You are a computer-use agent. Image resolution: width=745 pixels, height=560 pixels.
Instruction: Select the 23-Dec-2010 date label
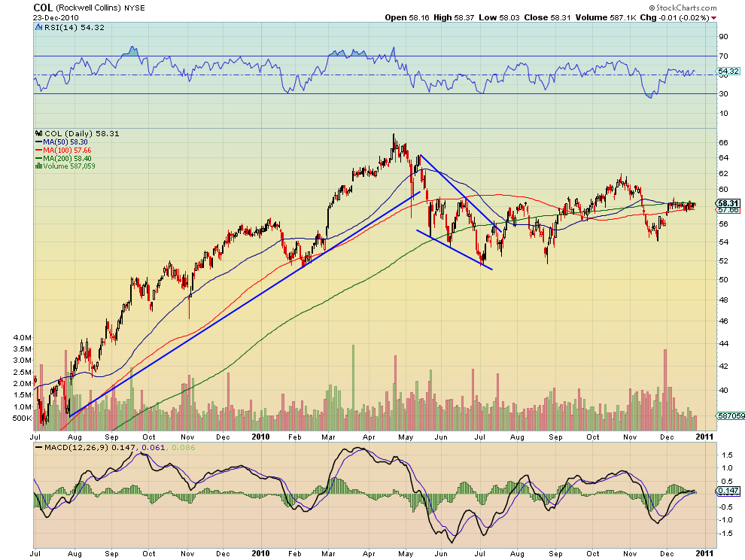(56, 17)
